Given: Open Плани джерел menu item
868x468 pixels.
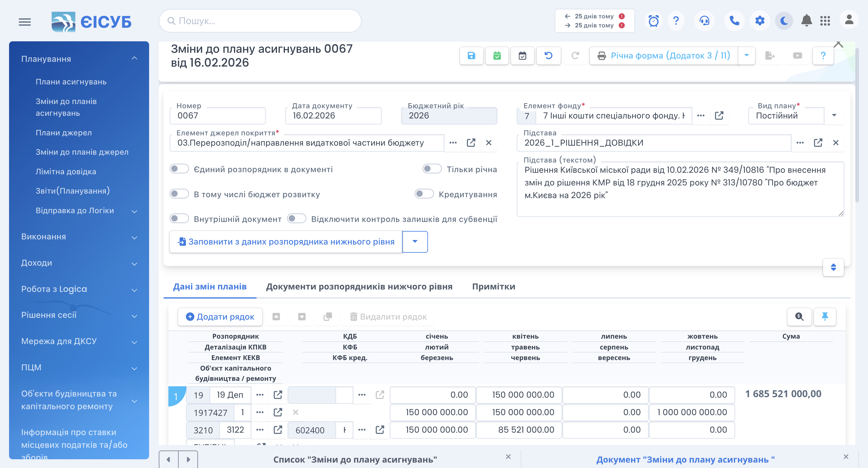Looking at the screenshot, I should [x=64, y=133].
